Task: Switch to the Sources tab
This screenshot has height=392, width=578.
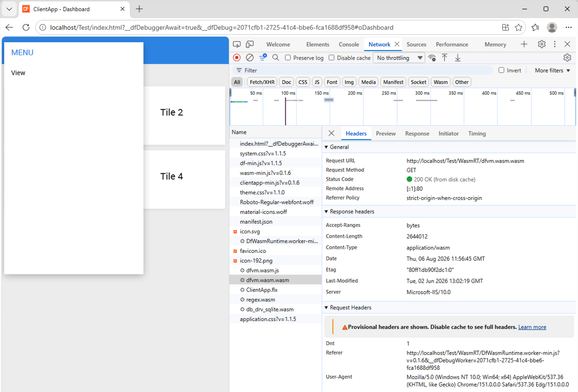Action: tap(416, 45)
